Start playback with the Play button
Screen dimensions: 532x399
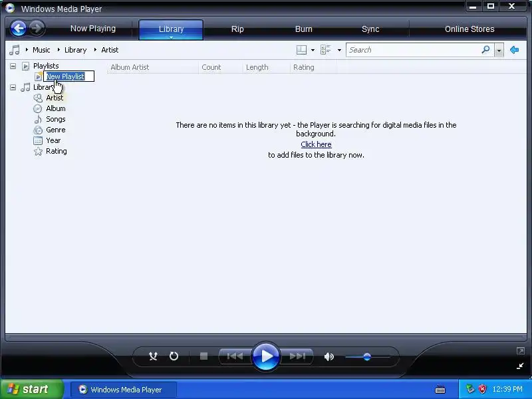click(266, 356)
